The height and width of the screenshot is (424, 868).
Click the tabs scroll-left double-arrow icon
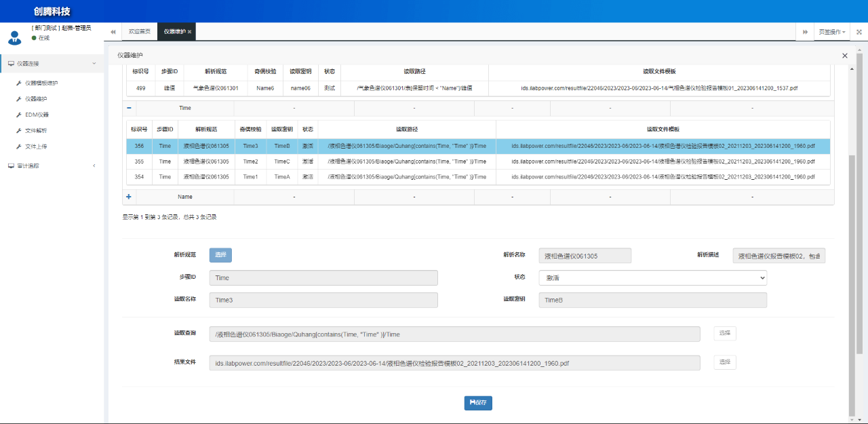[113, 32]
